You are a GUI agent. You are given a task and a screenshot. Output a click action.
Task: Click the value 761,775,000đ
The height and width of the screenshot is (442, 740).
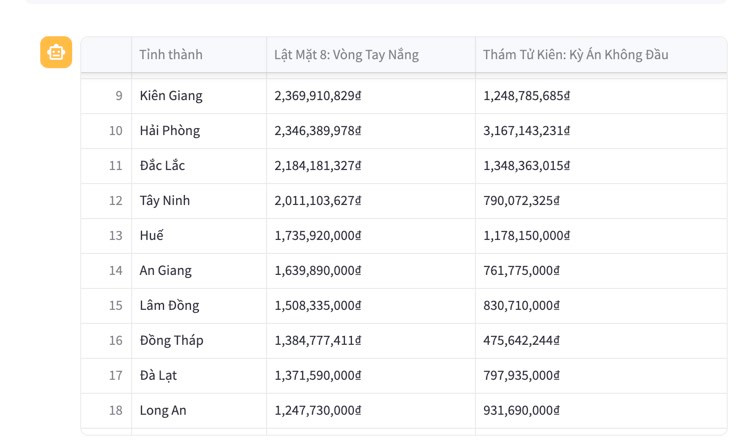521,270
